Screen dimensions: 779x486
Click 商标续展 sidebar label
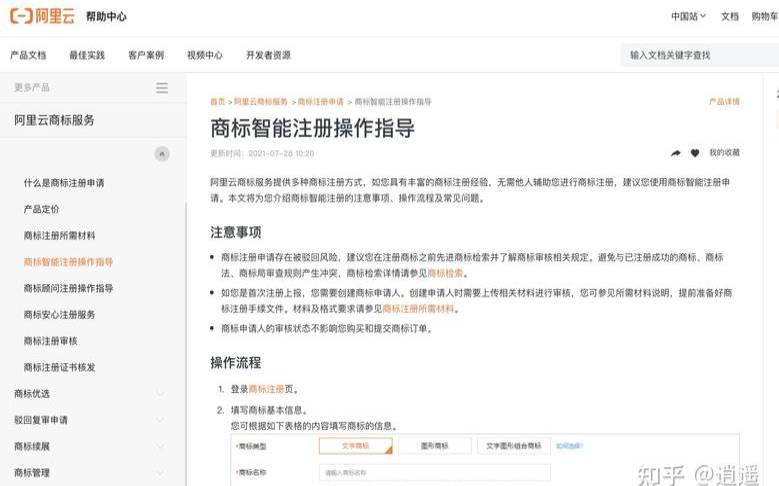click(x=32, y=446)
